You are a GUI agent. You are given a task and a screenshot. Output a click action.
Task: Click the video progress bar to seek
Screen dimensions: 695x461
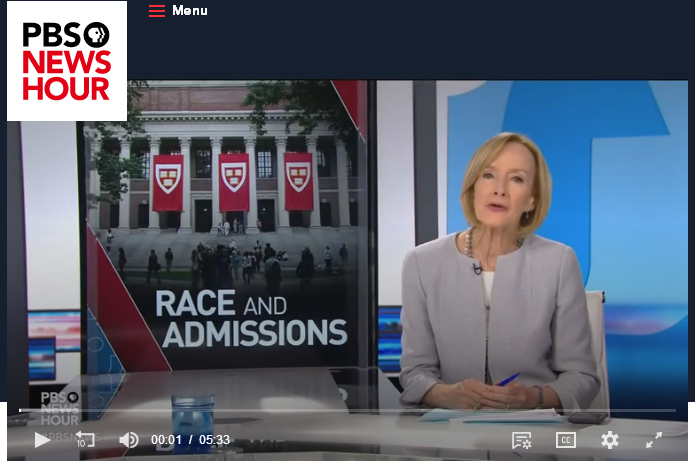[x=348, y=410]
